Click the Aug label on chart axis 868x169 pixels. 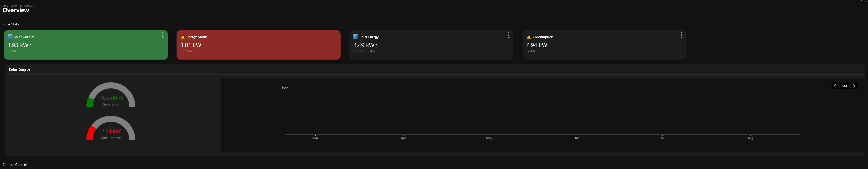pyautogui.click(x=750, y=138)
